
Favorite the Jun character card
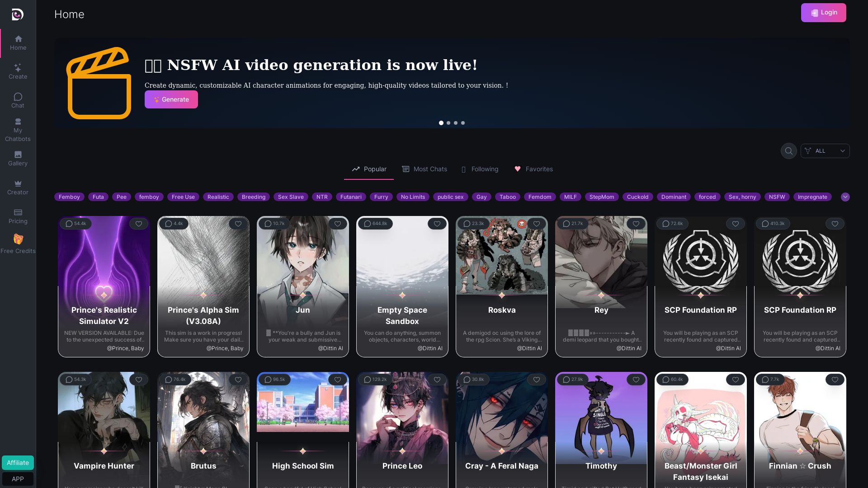click(x=338, y=224)
